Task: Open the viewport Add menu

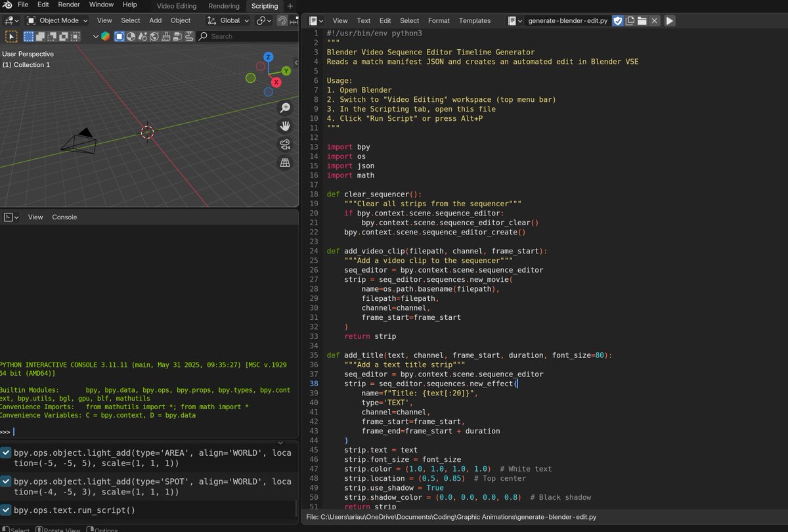Action: 156,20
